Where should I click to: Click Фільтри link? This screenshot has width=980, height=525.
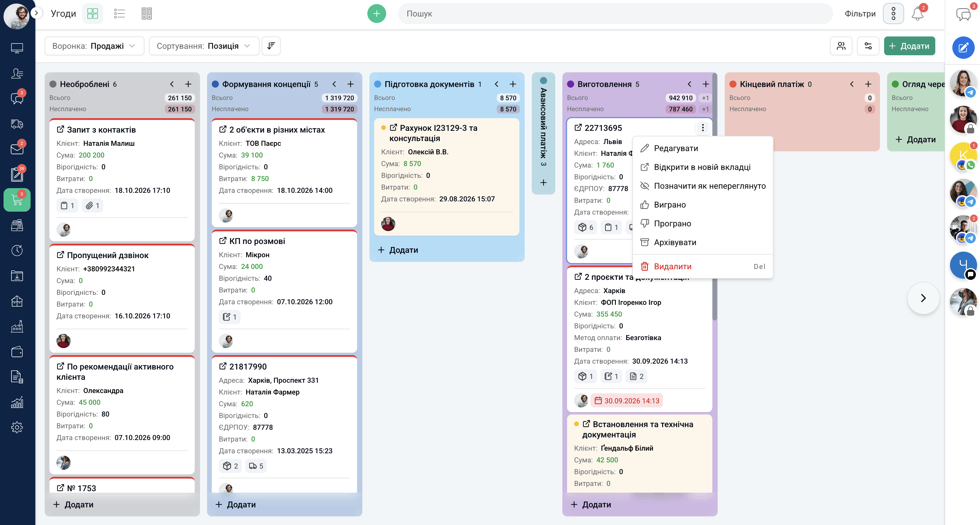(x=860, y=14)
